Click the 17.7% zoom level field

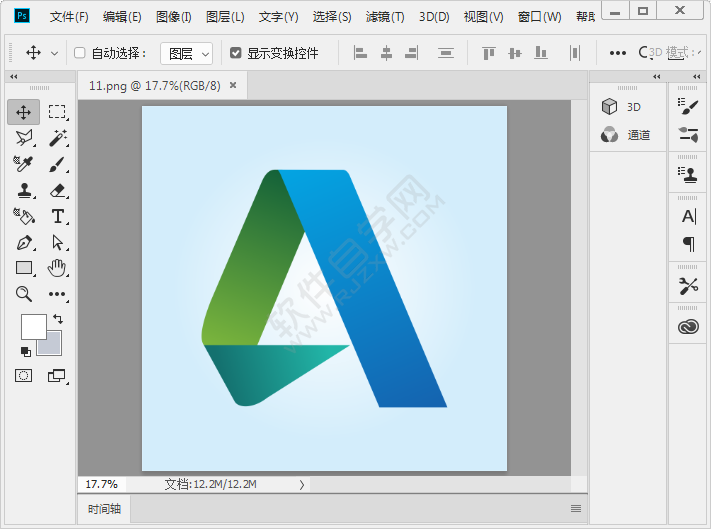102,484
